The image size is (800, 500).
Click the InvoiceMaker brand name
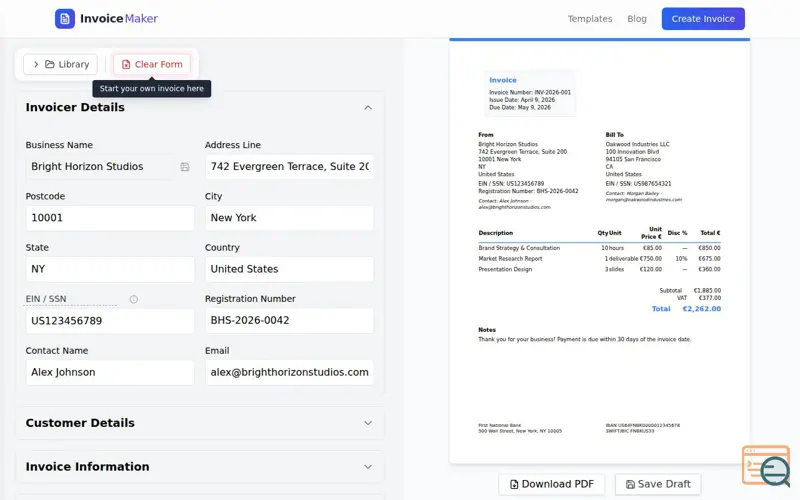(x=119, y=19)
